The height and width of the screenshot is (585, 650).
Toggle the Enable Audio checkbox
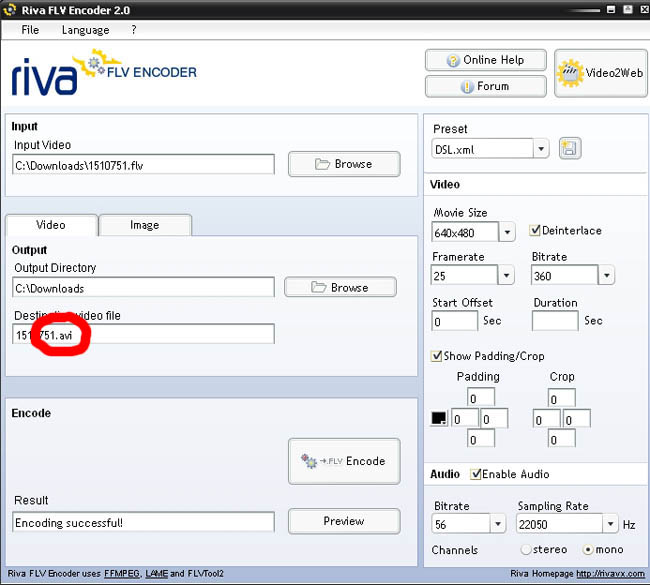coord(475,473)
